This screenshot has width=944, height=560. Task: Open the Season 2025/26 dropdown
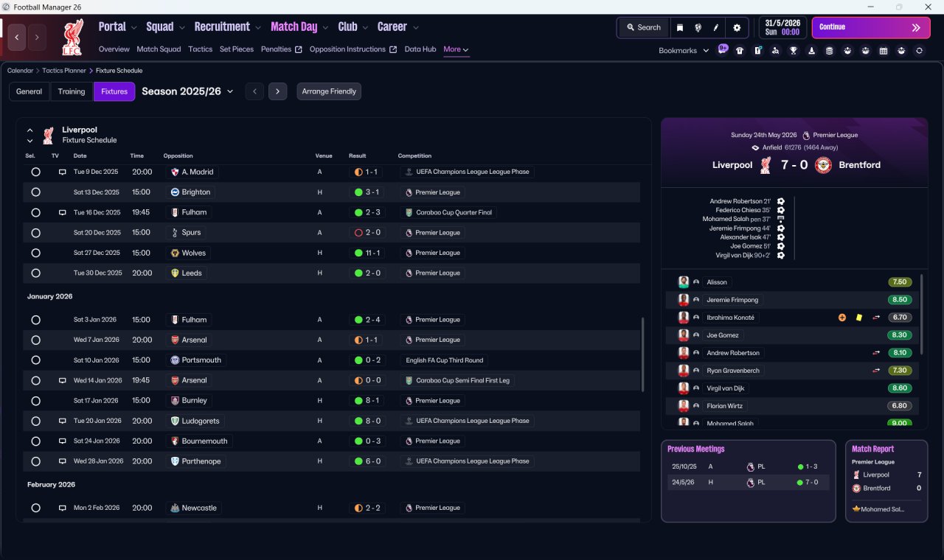187,91
